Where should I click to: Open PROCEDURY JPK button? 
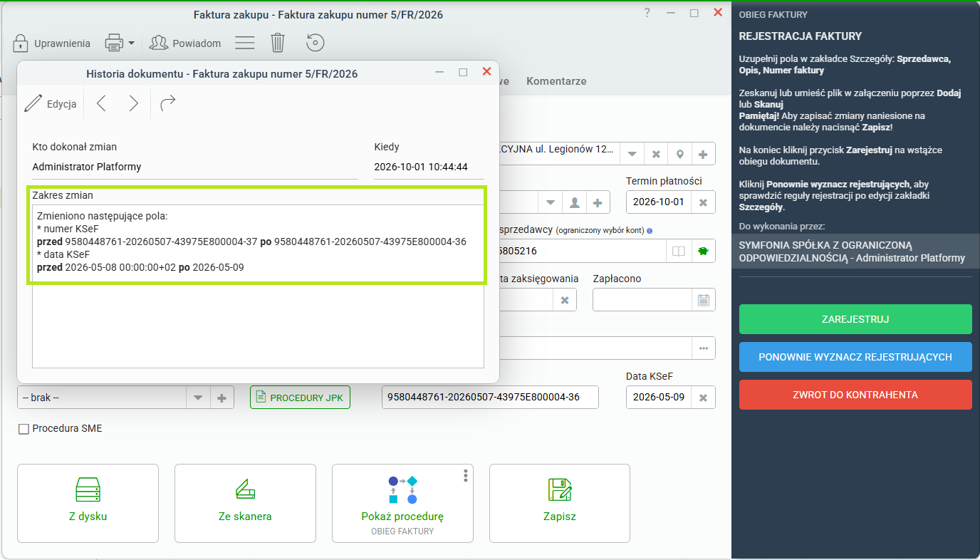coord(300,398)
